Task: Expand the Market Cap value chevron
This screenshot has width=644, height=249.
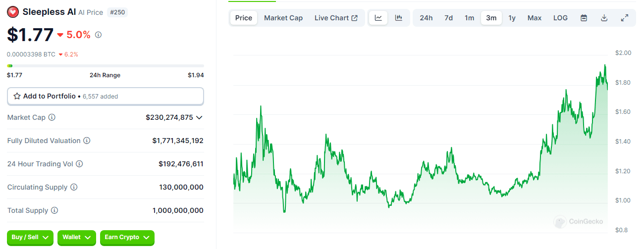Action: coord(199,117)
